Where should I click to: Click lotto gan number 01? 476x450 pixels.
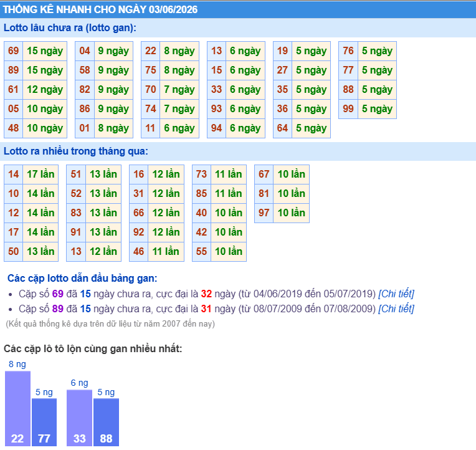pyautogui.click(x=85, y=128)
